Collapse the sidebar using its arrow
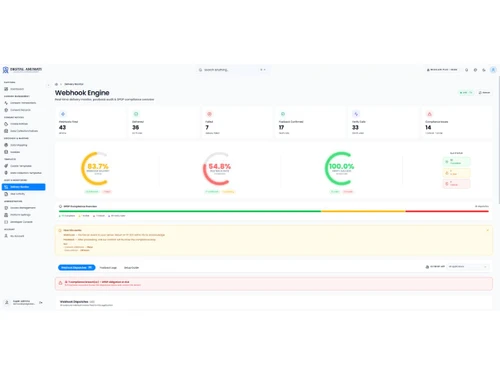This screenshot has height=375, width=500. (x=48, y=85)
